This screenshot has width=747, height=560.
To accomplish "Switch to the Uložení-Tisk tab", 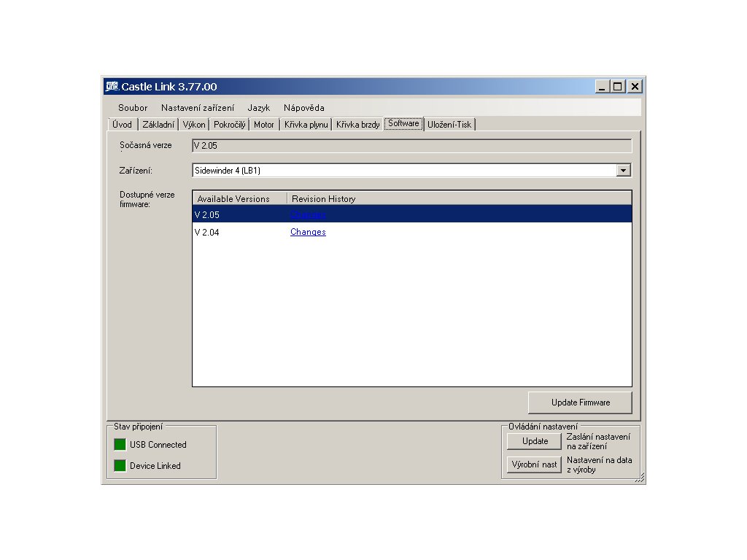I will pyautogui.click(x=449, y=124).
